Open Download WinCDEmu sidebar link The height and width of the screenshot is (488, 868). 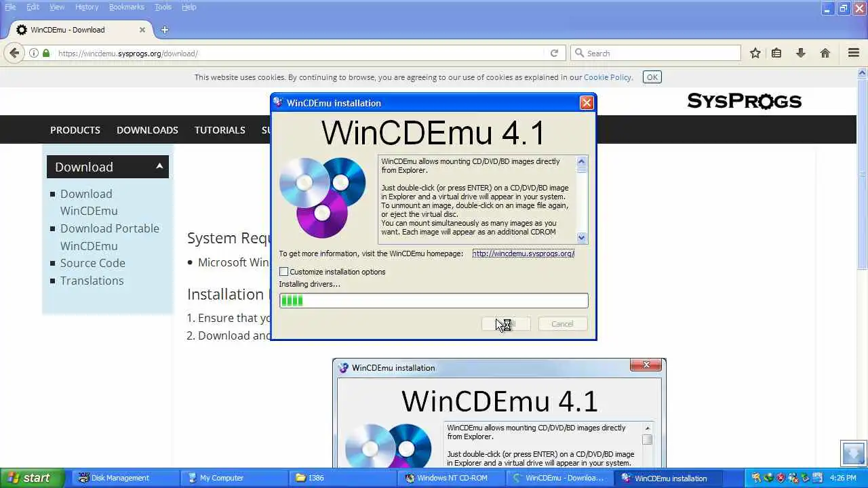(89, 202)
